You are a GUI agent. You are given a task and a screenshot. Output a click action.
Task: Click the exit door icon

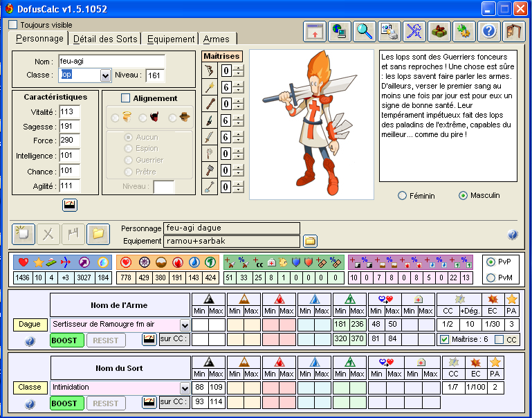[x=514, y=32]
